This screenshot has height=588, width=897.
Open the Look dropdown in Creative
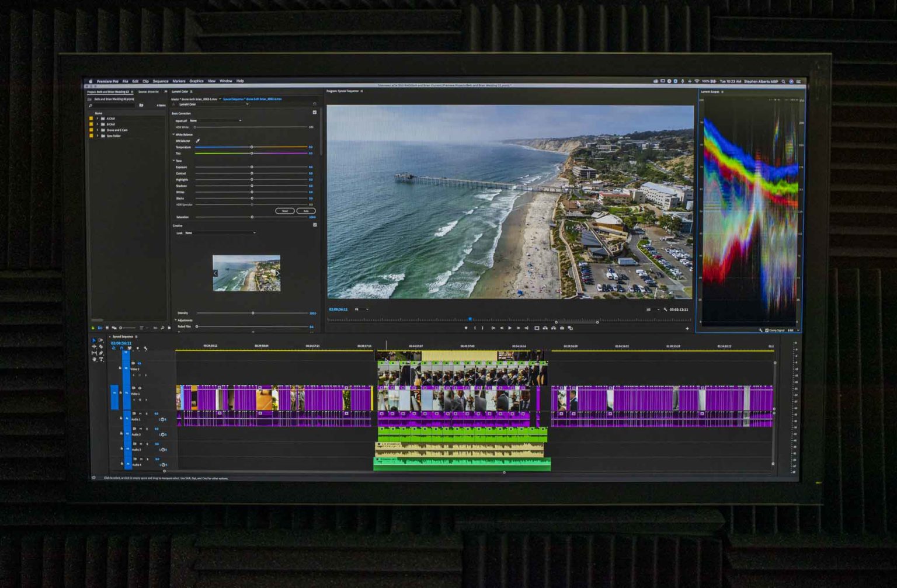pyautogui.click(x=221, y=233)
